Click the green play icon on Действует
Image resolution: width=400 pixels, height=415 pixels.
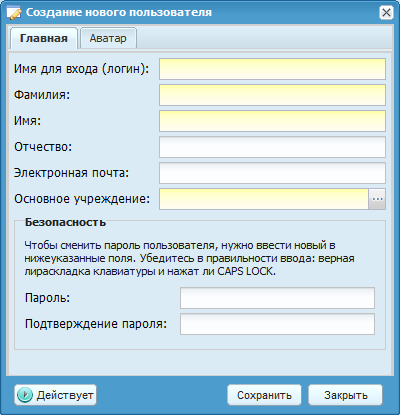(25, 395)
